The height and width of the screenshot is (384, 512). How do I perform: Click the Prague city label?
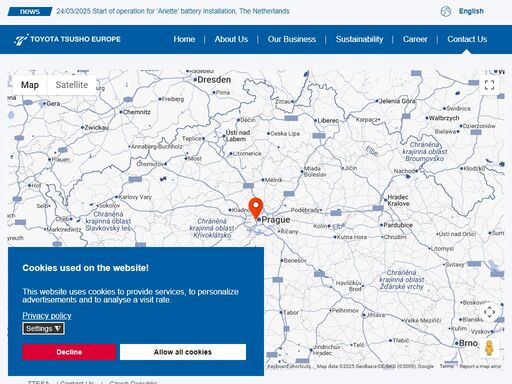[x=276, y=220]
